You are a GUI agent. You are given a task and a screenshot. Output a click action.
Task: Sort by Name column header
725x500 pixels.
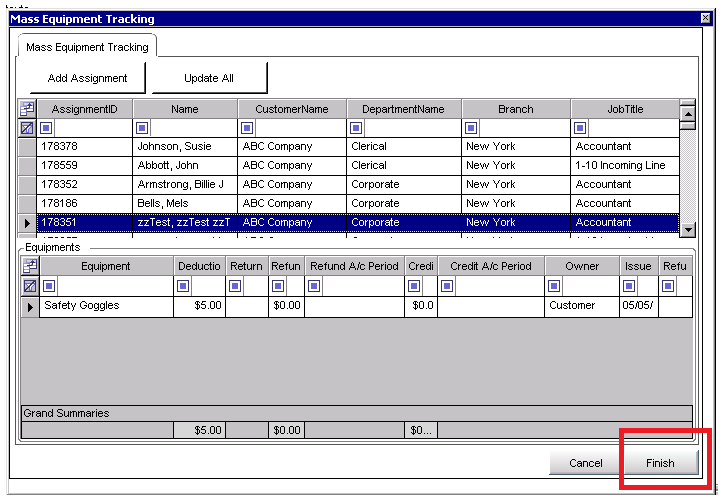point(185,109)
